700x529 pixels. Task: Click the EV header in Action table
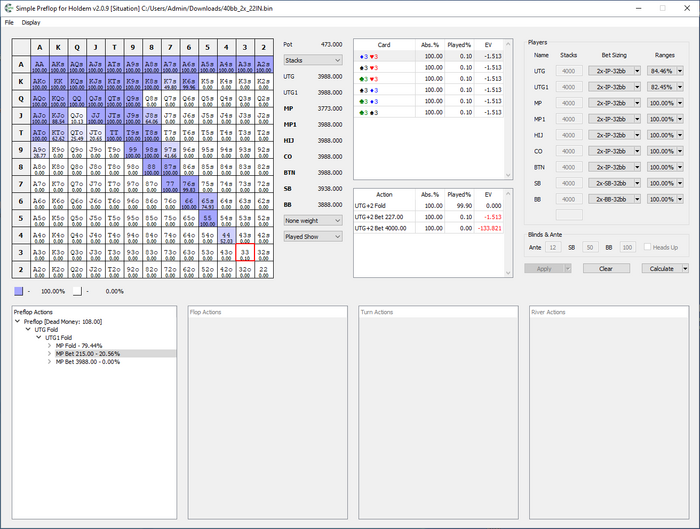(488, 195)
